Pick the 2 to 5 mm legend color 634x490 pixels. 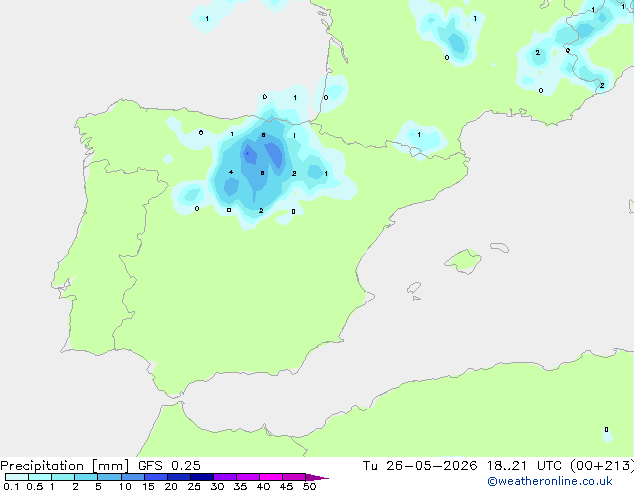pos(86,477)
